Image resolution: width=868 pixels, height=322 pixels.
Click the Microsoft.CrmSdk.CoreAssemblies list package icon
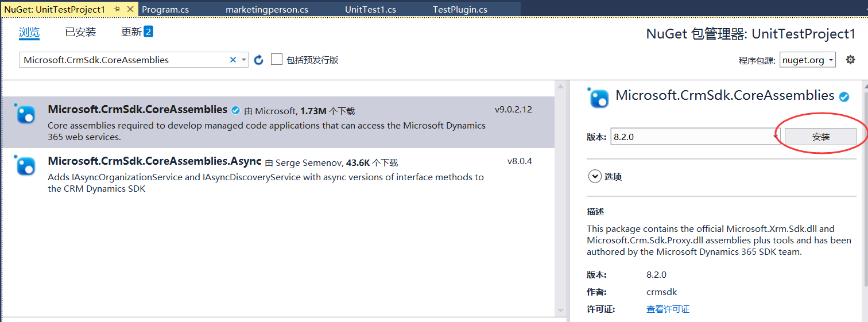coord(25,114)
